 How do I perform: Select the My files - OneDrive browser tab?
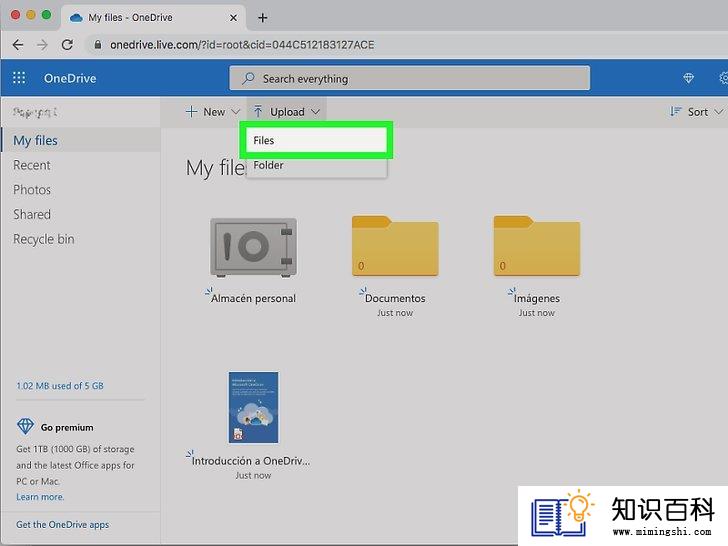pyautogui.click(x=153, y=18)
